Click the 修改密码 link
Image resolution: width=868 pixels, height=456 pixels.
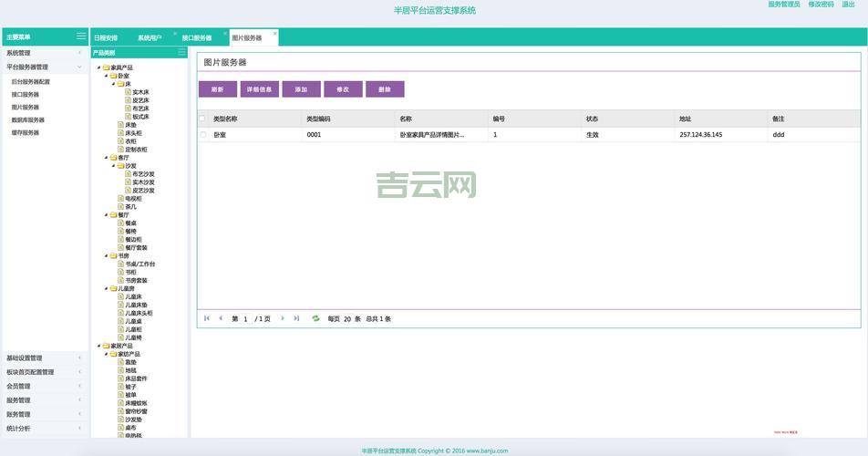click(x=821, y=4)
